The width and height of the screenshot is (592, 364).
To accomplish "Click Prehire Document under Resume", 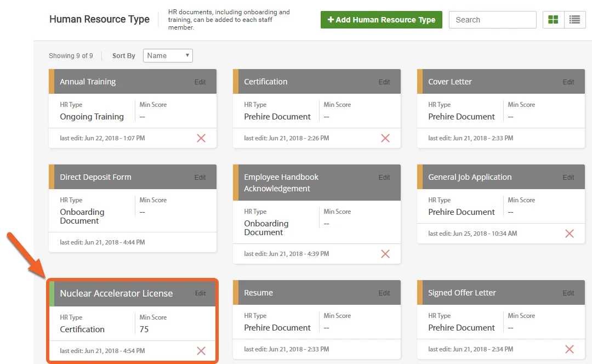I will coord(277,328).
